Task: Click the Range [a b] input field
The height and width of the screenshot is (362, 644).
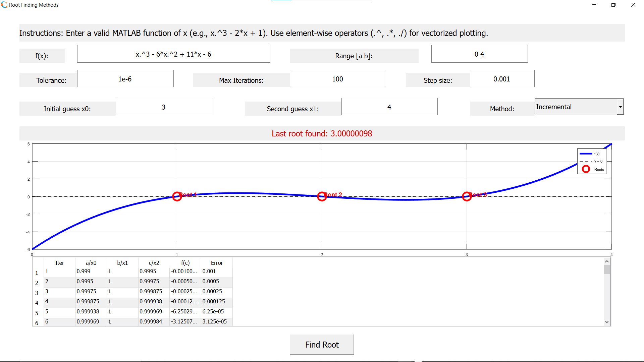Action: tap(479, 54)
